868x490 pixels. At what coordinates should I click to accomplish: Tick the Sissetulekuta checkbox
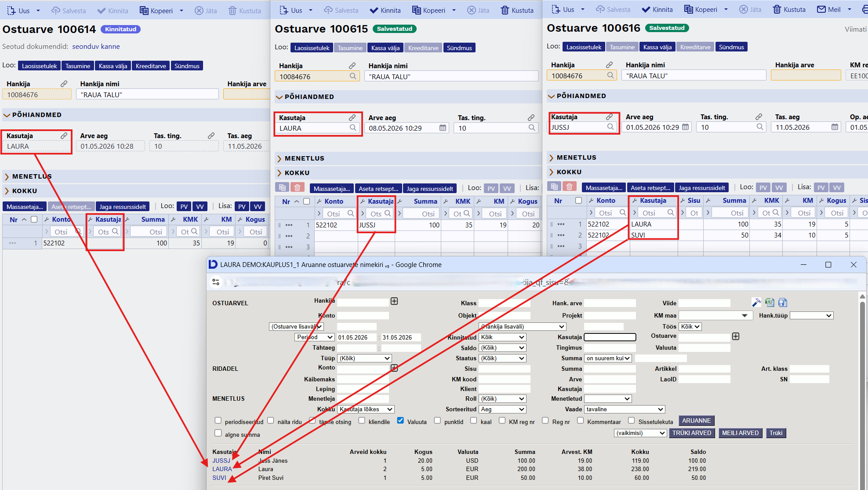(x=632, y=421)
